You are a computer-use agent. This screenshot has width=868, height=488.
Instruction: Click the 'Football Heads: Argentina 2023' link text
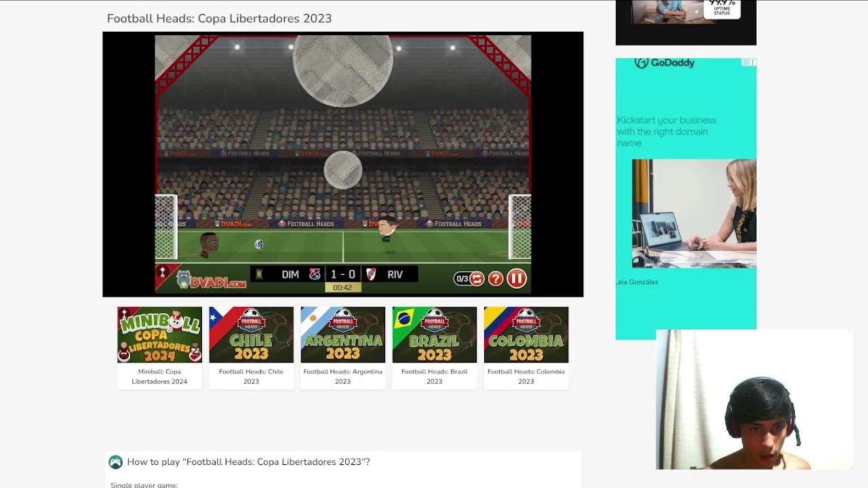[342, 376]
